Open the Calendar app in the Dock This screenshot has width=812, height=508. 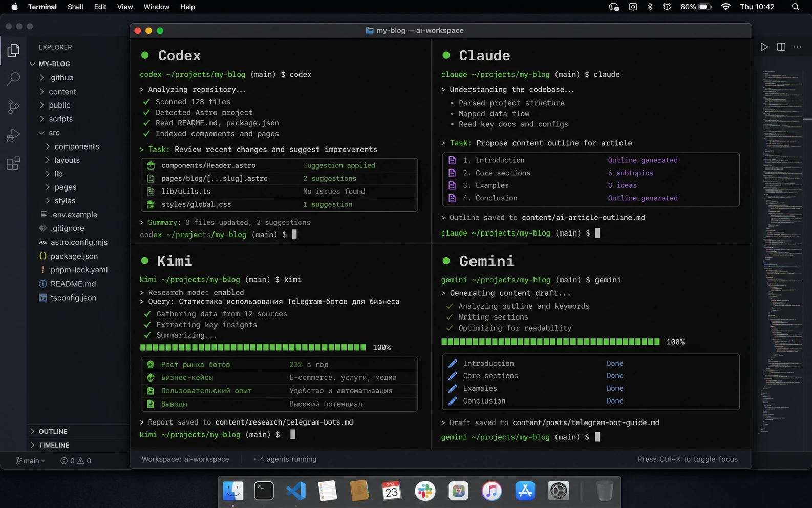point(392,491)
